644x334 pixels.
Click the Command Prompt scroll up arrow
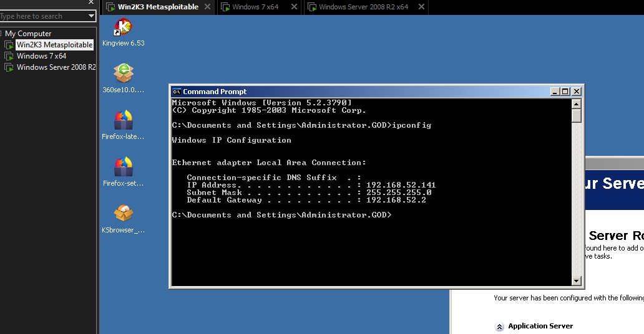pos(576,104)
